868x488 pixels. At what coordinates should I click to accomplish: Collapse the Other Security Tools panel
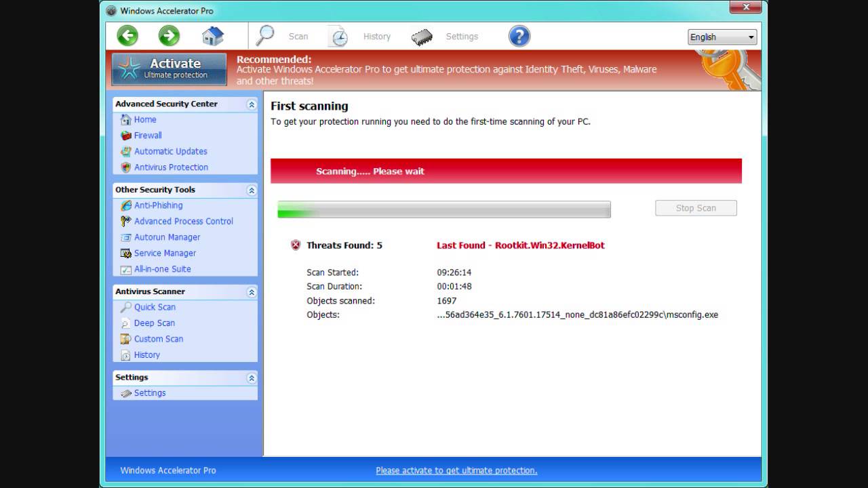coord(252,190)
